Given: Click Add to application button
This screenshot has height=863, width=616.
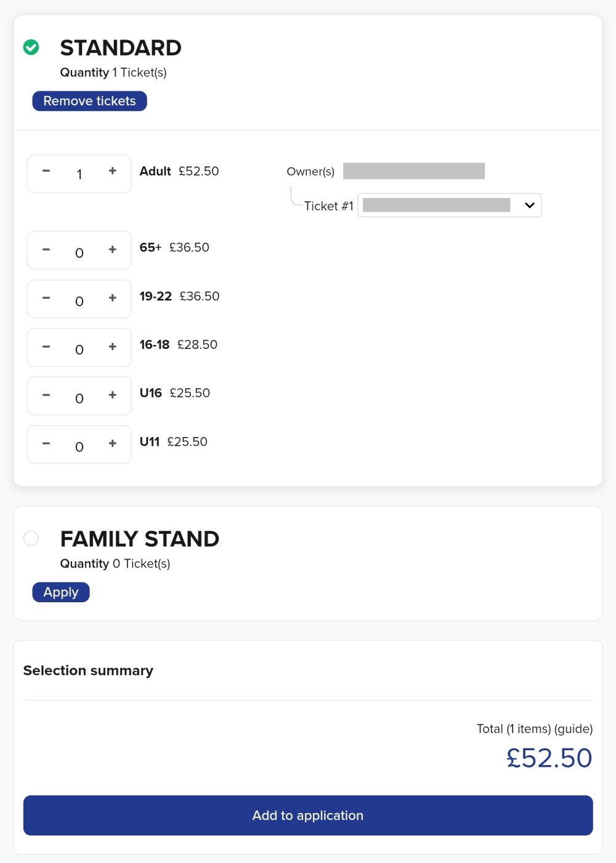Looking at the screenshot, I should 308,816.
